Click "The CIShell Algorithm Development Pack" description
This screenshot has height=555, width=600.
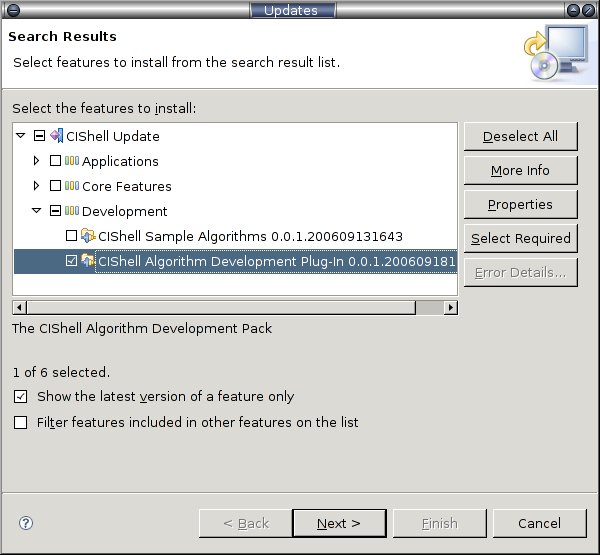(142, 328)
